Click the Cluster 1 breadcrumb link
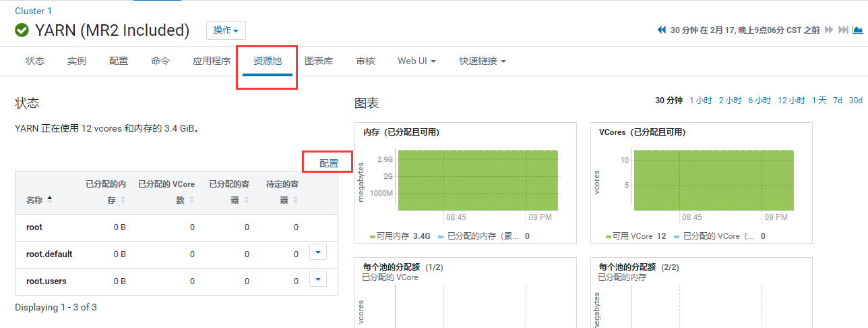Viewport: 868px width, 328px height. pyautogui.click(x=33, y=11)
